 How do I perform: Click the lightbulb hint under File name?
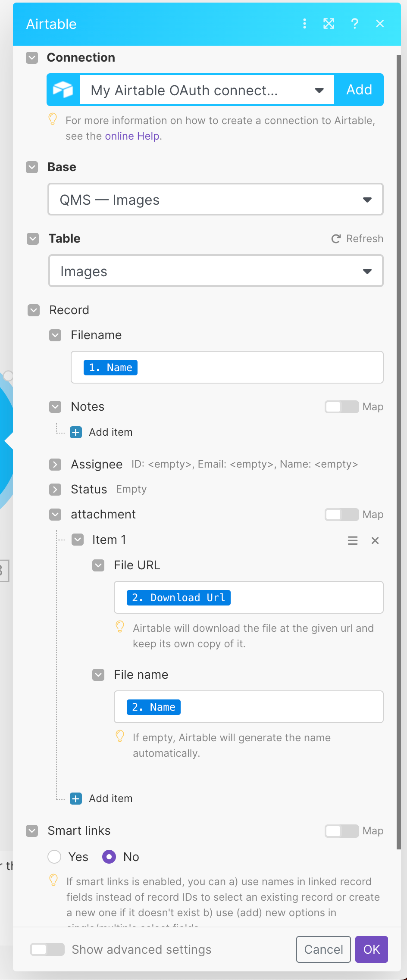click(120, 736)
